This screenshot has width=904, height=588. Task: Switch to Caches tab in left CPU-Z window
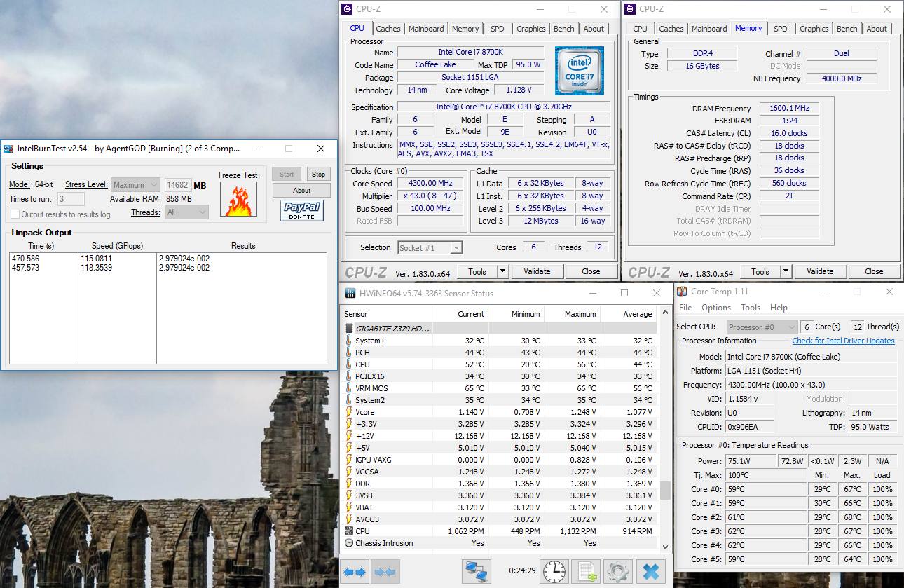pyautogui.click(x=388, y=29)
